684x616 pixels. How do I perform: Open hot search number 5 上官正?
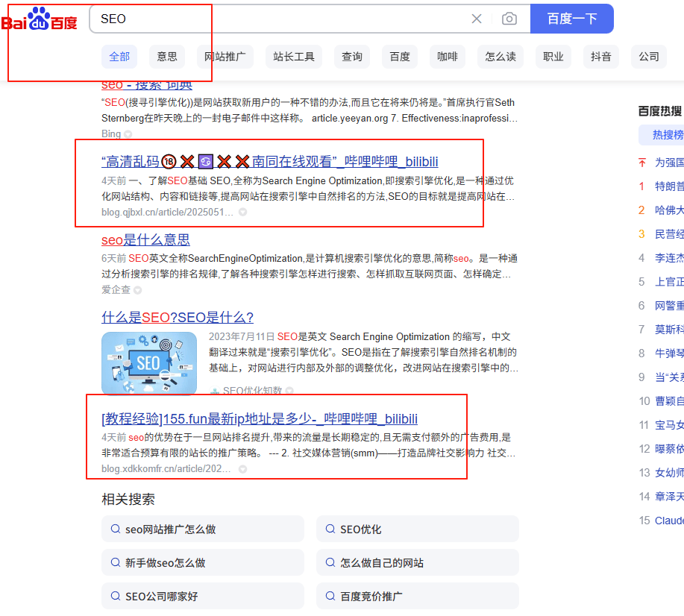pyautogui.click(x=669, y=282)
